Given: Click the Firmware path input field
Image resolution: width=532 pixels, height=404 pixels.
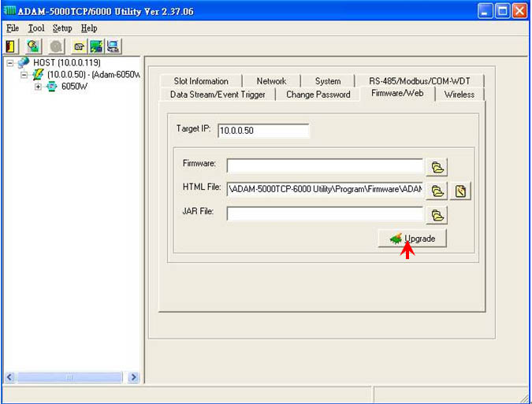Looking at the screenshot, I should [x=325, y=165].
